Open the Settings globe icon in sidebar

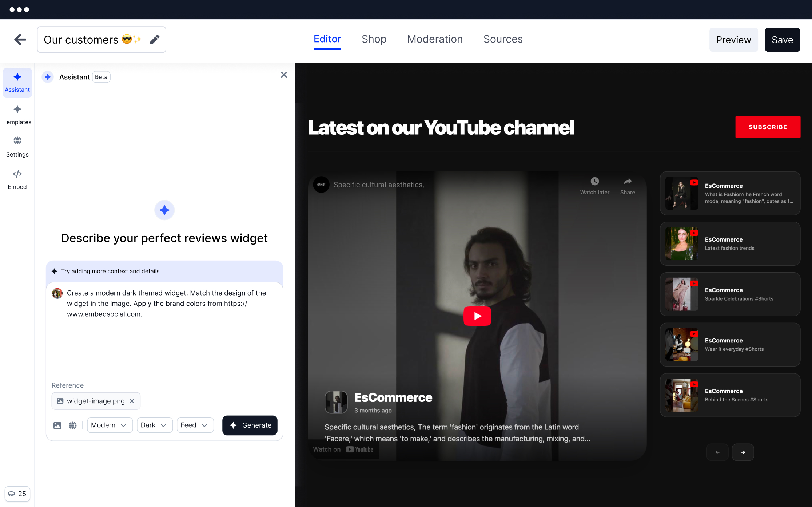coord(17,141)
